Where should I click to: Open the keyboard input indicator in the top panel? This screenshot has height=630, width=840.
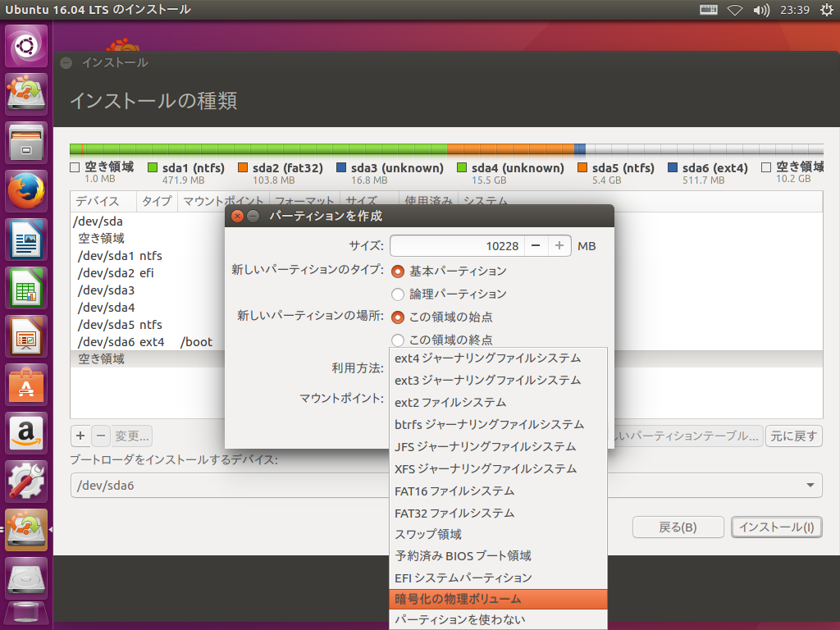(708, 10)
